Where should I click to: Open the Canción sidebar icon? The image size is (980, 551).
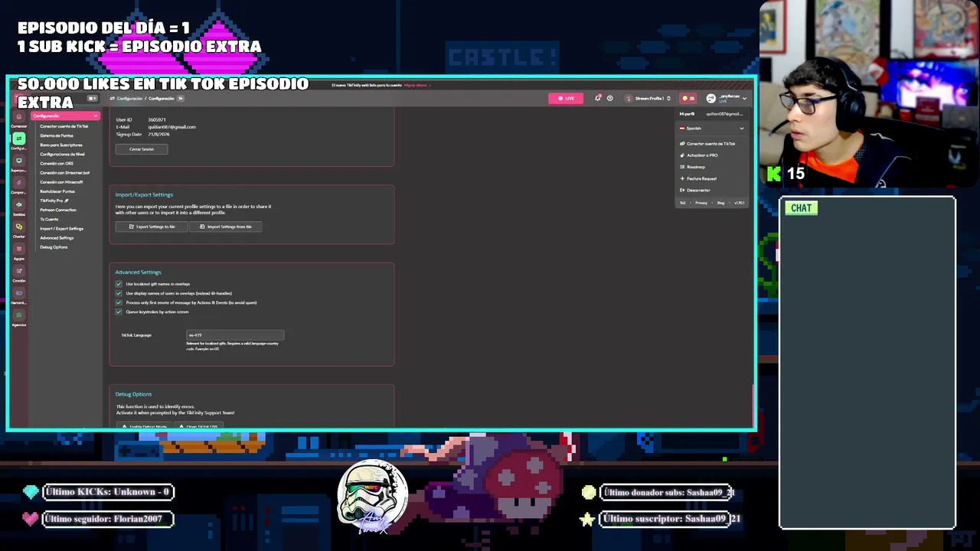point(19,271)
